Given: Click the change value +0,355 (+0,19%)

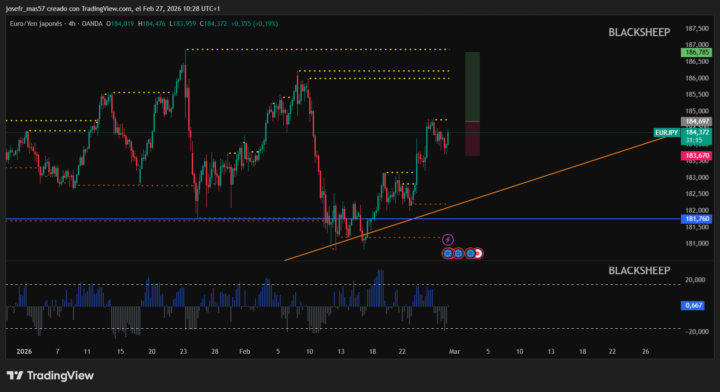Looking at the screenshot, I should [x=254, y=23].
